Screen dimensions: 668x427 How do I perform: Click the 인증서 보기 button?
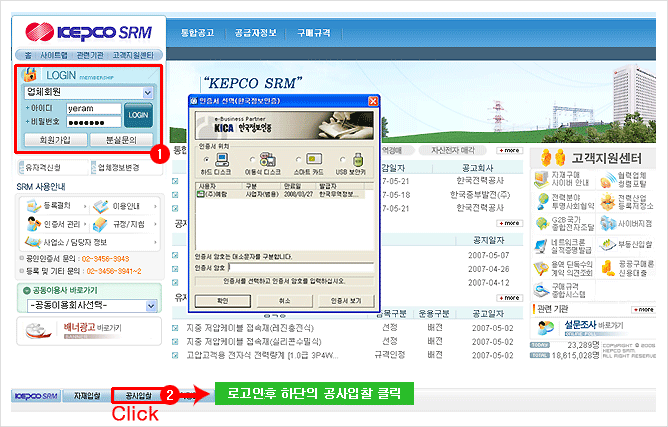pos(346,301)
